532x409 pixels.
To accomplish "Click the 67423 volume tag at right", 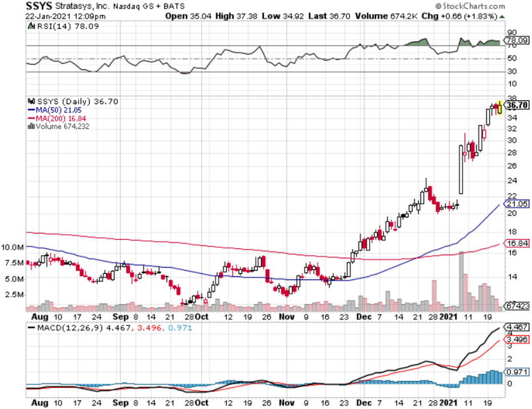I will [x=517, y=306].
